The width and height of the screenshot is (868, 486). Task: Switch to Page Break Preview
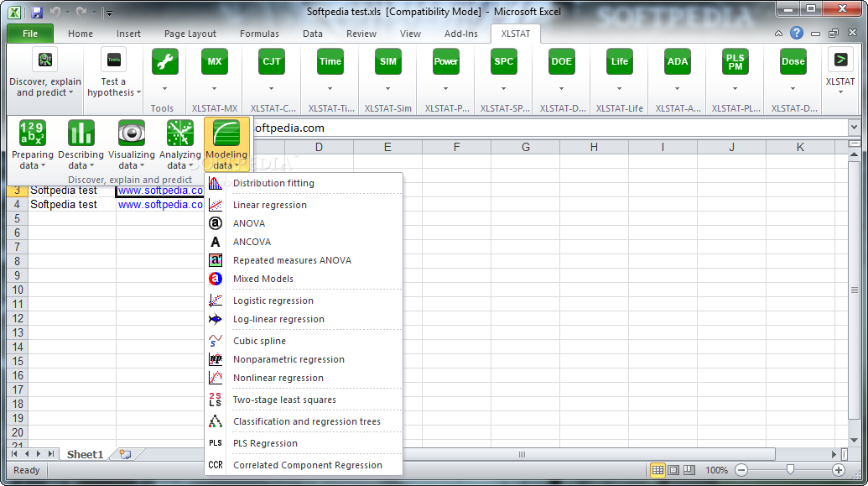689,470
